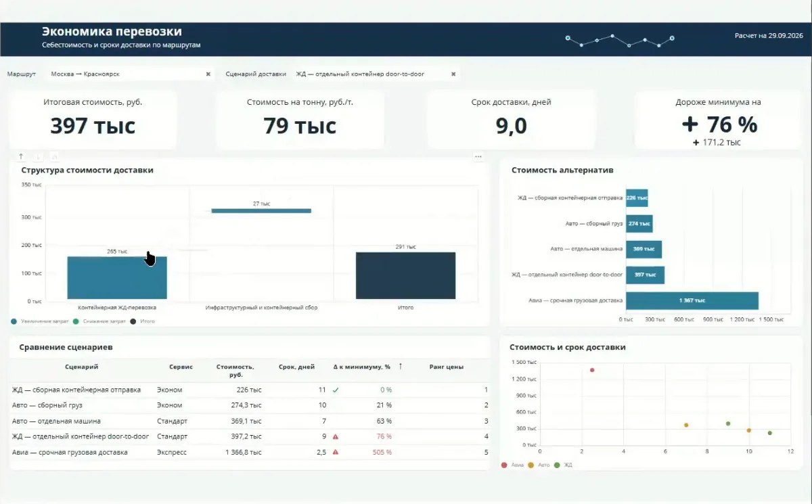812x504 pixels.
Task: Sort table by Стоимость, руб. column header
Action: point(235,370)
